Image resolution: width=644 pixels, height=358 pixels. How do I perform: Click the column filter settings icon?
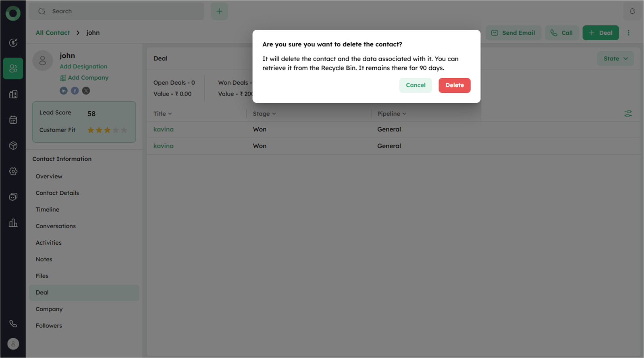(628, 114)
